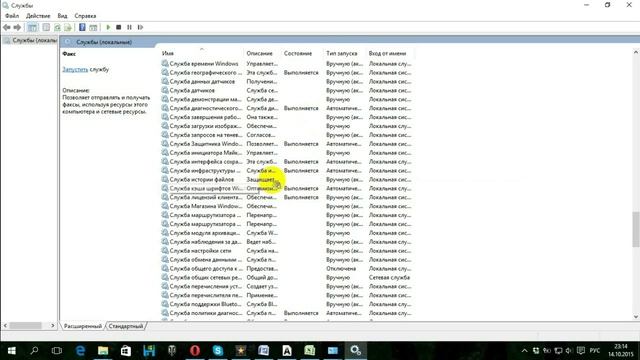Open the Windows Start menu
This screenshot has height=360, width=640.
tap(11, 351)
